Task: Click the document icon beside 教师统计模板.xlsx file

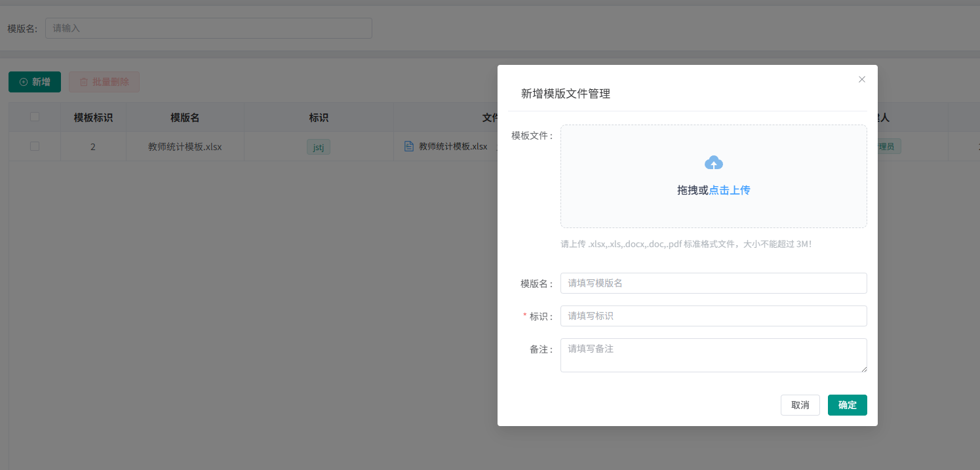Action: [409, 146]
